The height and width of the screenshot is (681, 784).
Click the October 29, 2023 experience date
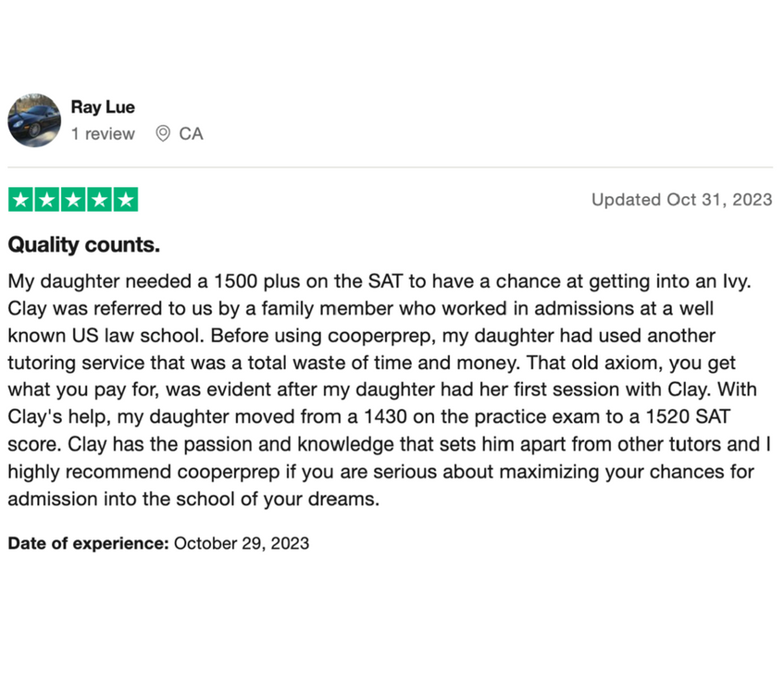point(242,543)
